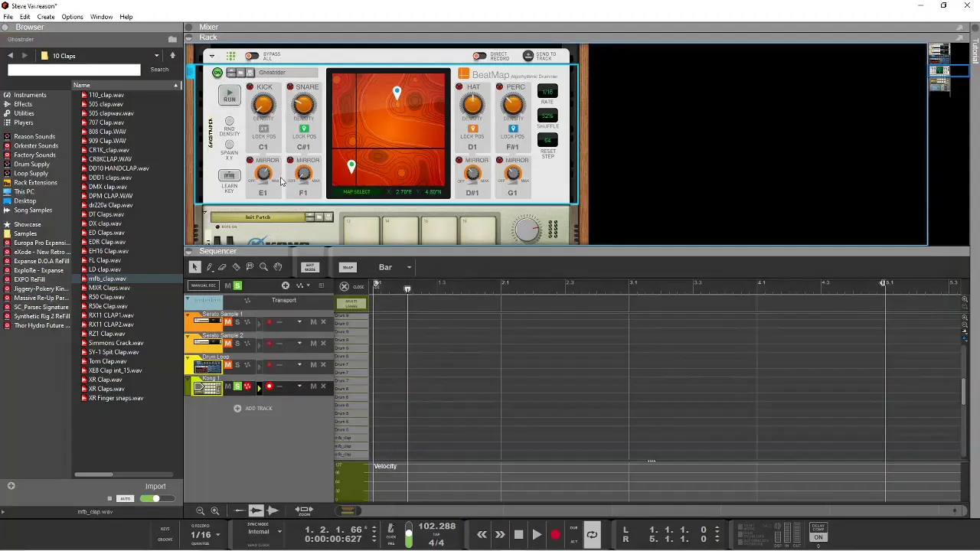
Task: Toggle the Snap button in sequencer
Action: click(348, 267)
